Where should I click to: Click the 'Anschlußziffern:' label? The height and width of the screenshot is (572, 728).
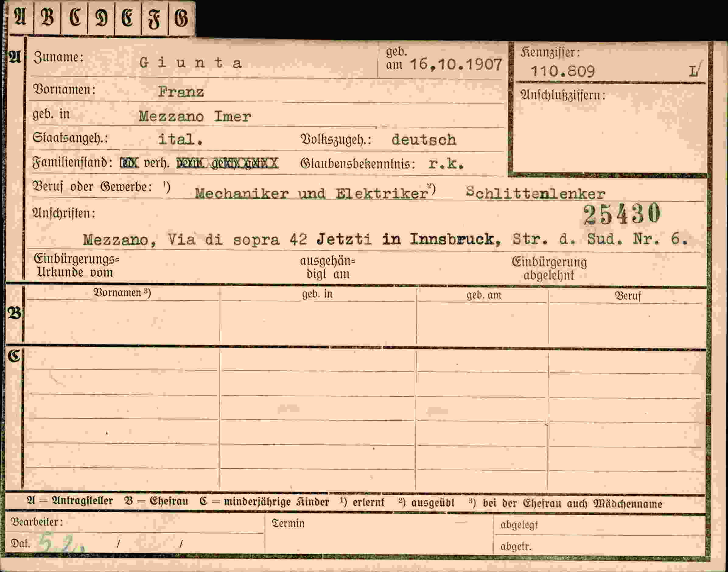tap(563, 96)
